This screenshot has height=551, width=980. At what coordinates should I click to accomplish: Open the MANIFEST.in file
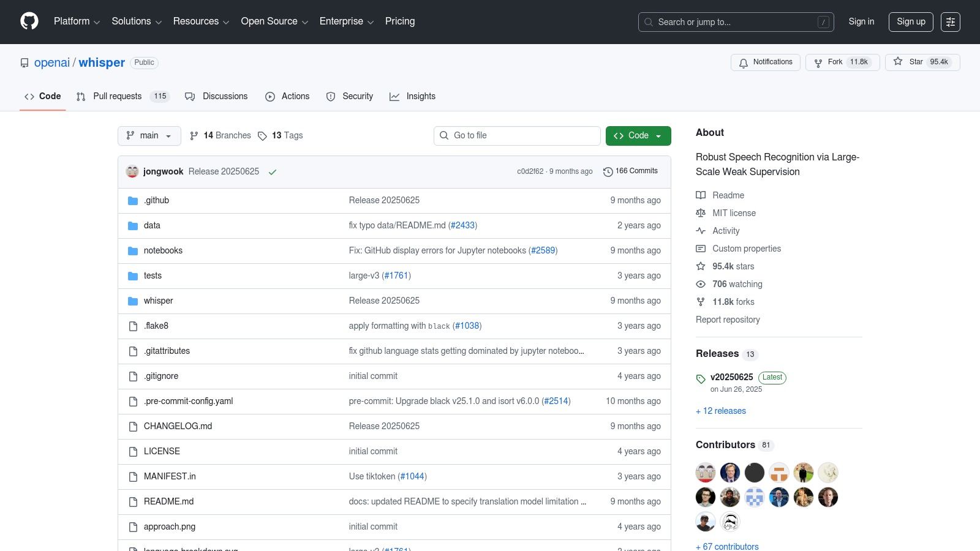[x=170, y=476]
